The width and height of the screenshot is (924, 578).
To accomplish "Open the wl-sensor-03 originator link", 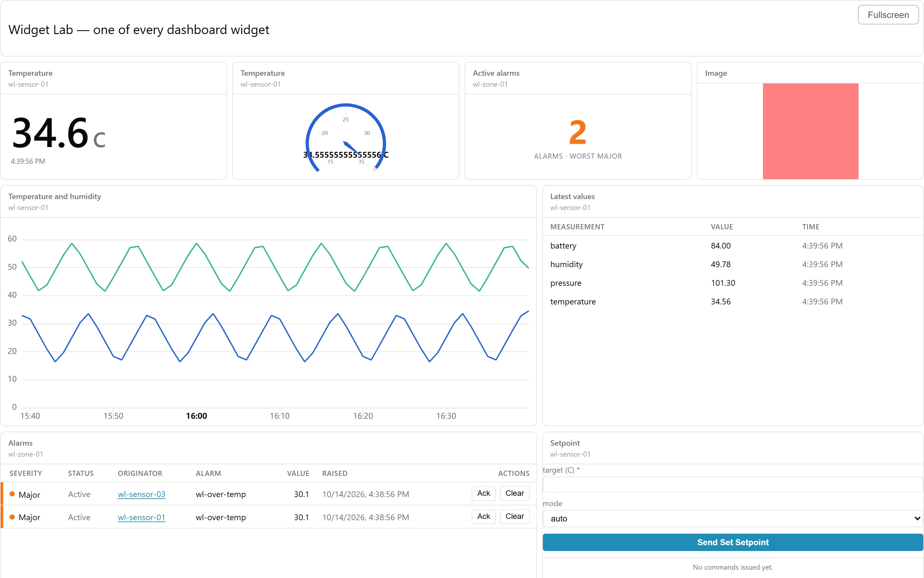I will click(x=141, y=494).
